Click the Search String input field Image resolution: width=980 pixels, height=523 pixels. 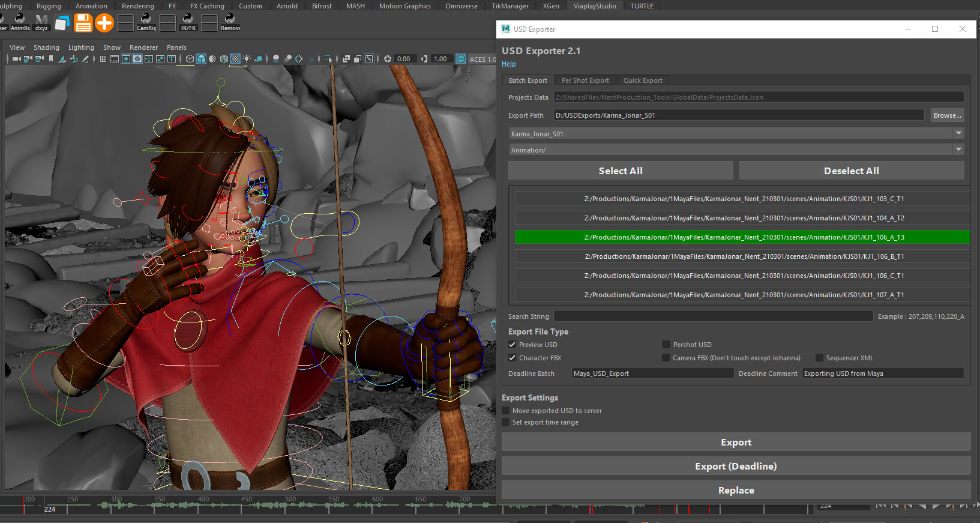pyautogui.click(x=712, y=316)
